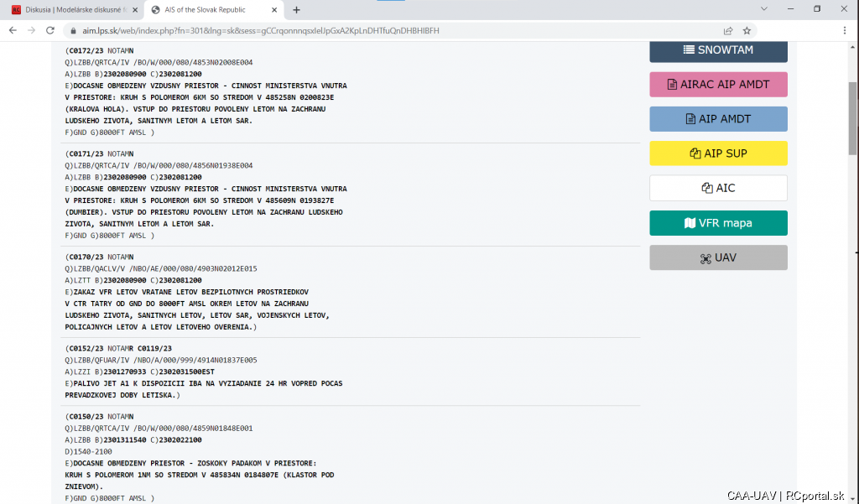
Task: Select NOTAM number C0152/23
Action: [86, 348]
